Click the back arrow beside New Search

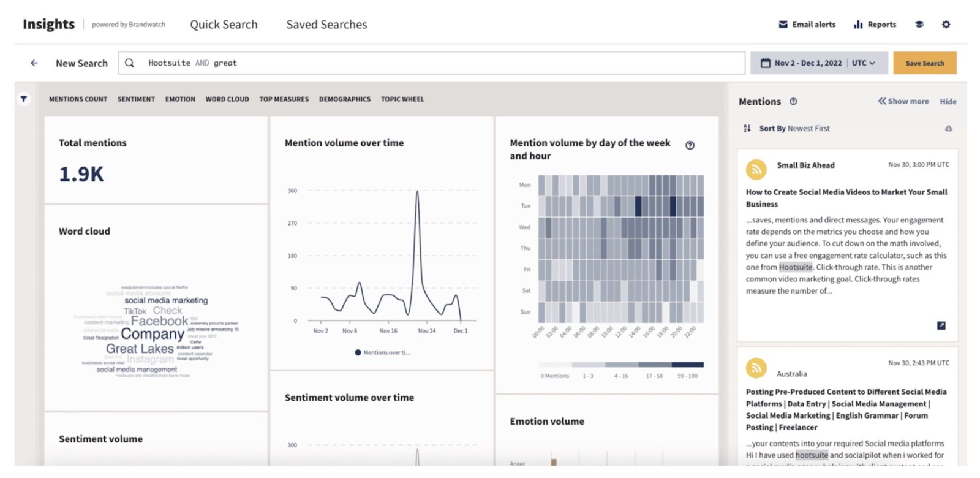coord(34,63)
